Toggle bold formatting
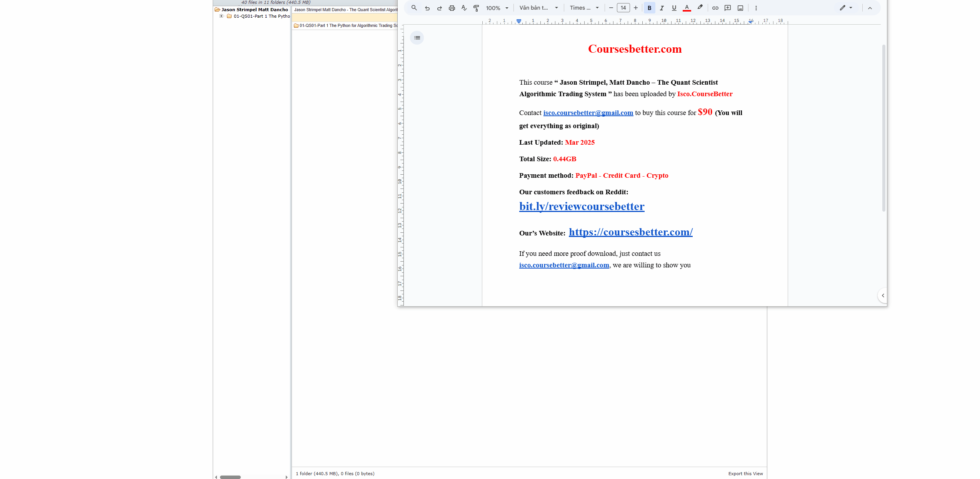This screenshot has height=479, width=980. click(649, 8)
